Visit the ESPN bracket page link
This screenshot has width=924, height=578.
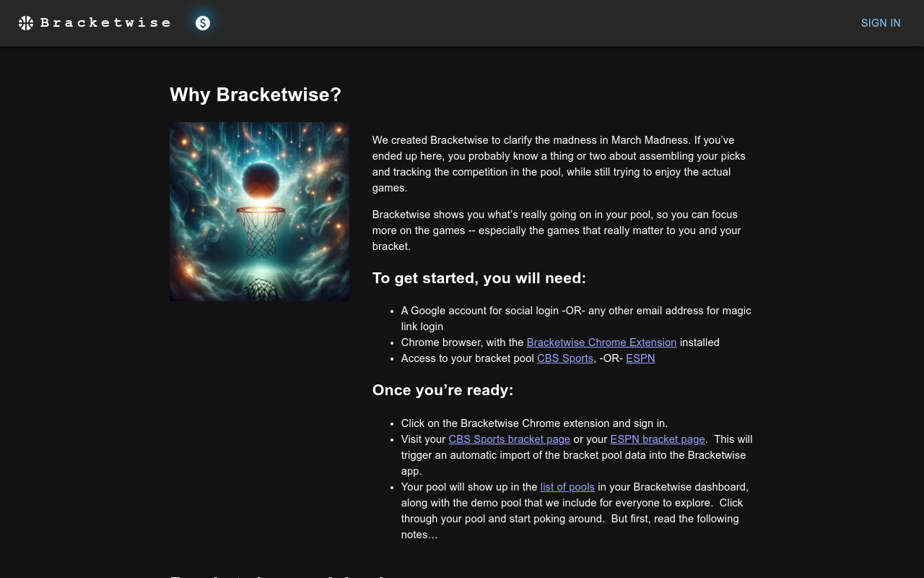coord(658,439)
